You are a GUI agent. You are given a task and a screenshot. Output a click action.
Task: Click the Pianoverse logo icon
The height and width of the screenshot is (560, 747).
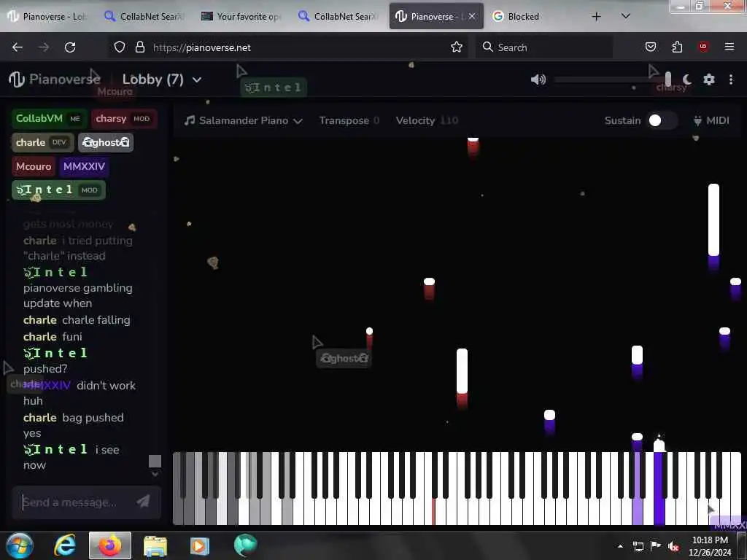pyautogui.click(x=16, y=79)
